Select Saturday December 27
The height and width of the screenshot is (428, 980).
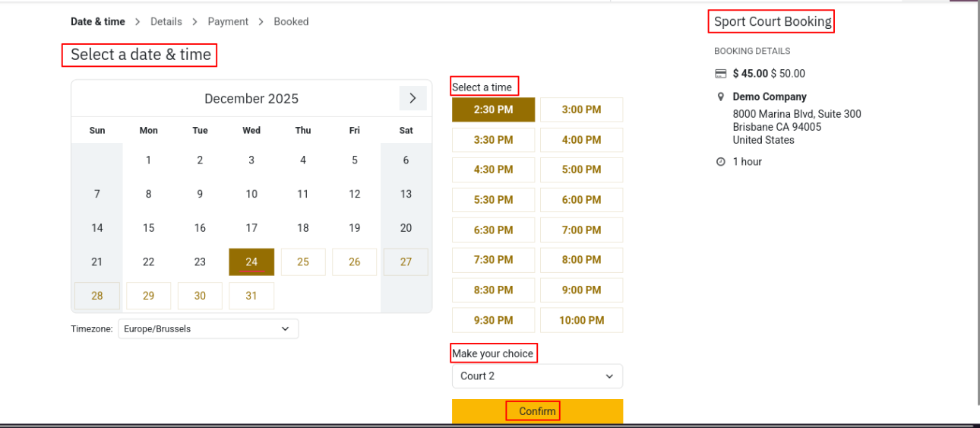pos(406,262)
